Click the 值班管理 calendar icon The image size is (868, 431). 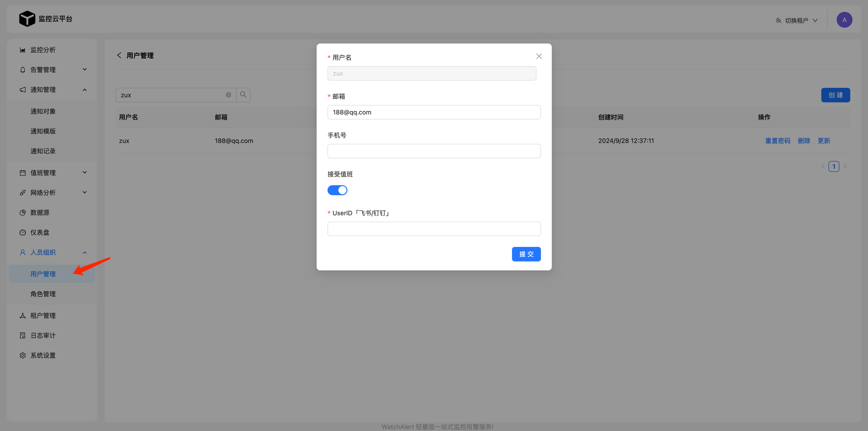point(23,173)
